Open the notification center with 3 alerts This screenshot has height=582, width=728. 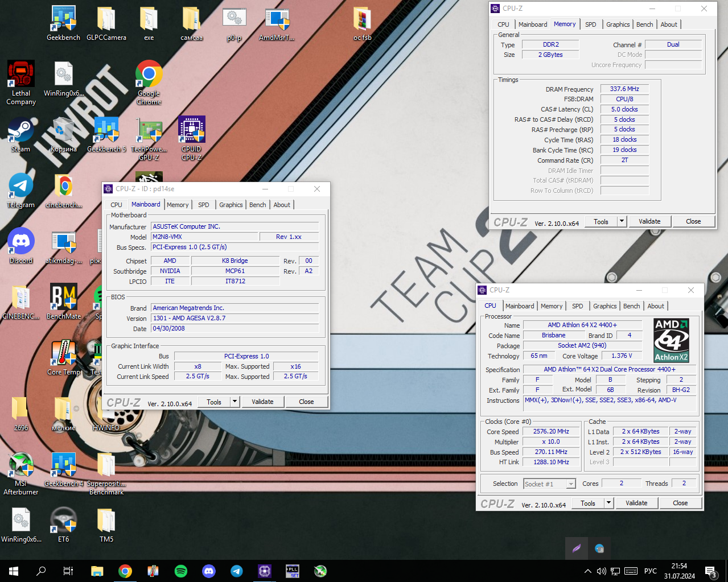click(x=711, y=571)
